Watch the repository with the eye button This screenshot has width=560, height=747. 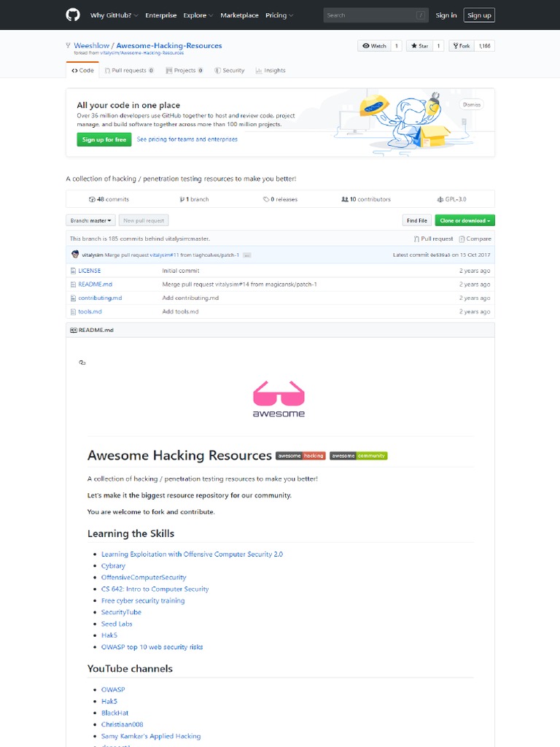pyautogui.click(x=374, y=46)
